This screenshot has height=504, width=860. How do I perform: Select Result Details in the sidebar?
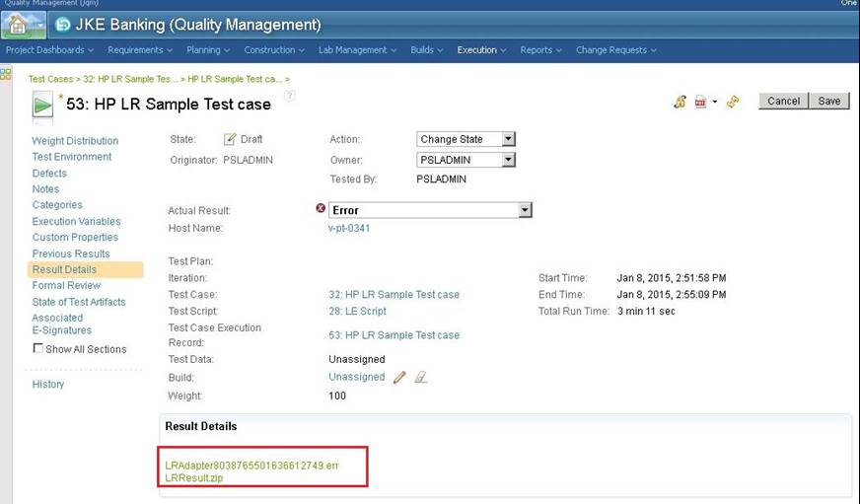click(x=85, y=270)
